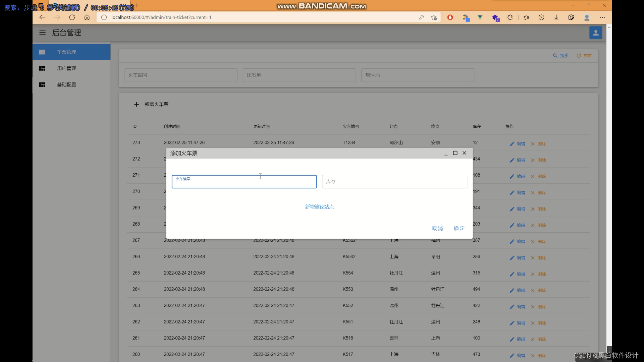Click 确定 in the dialog
This screenshot has height=362, width=644.
pyautogui.click(x=459, y=229)
